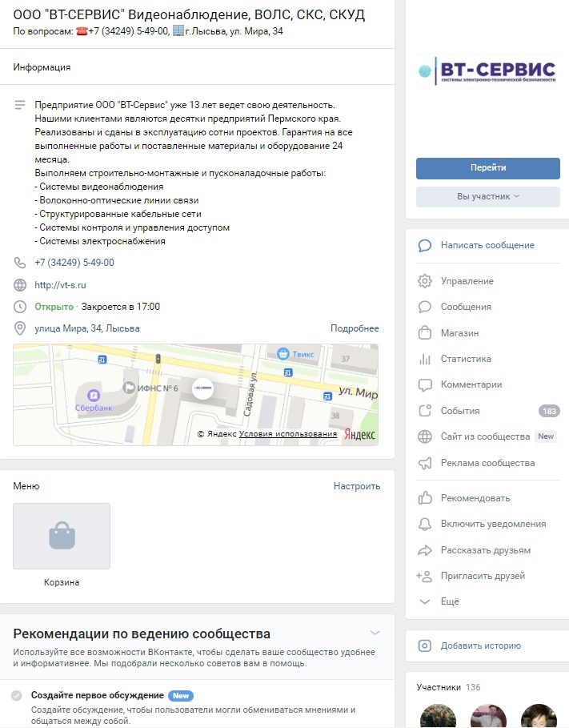Click the phone icon beside +7 (34249) 5-49-00
Image resolution: width=569 pixels, height=728 pixels.
[20, 263]
